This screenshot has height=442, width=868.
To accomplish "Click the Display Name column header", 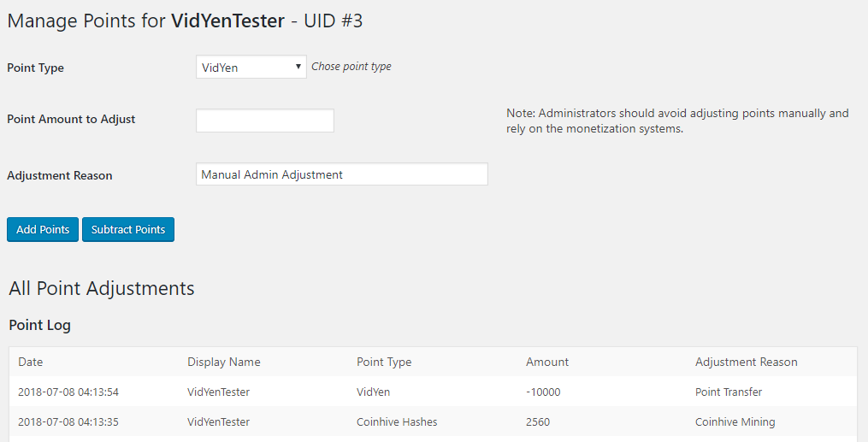I will point(223,362).
